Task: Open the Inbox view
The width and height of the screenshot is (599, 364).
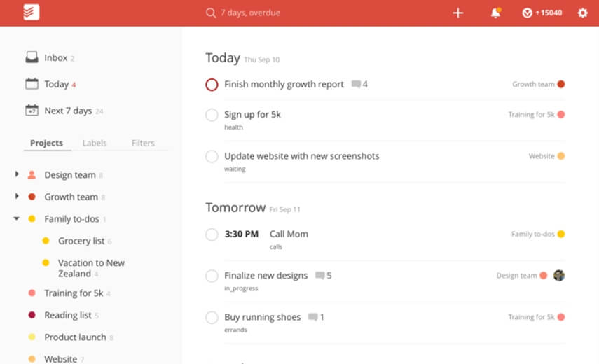Action: [55, 58]
